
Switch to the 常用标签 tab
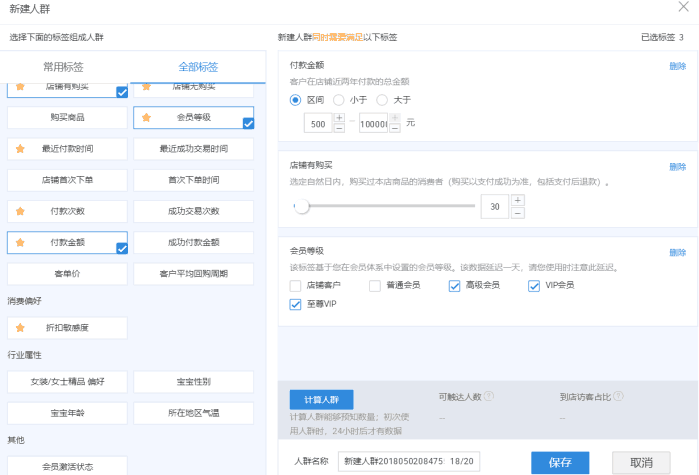click(x=64, y=67)
